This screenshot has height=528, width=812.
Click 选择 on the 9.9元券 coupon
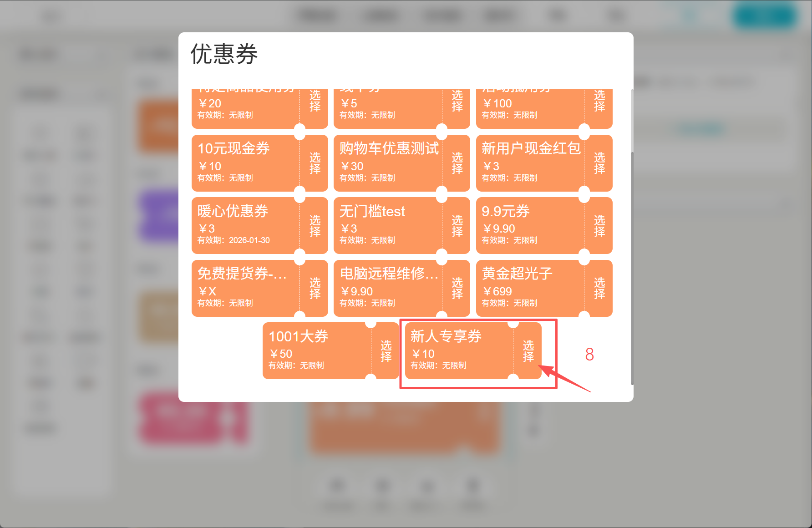coord(599,226)
